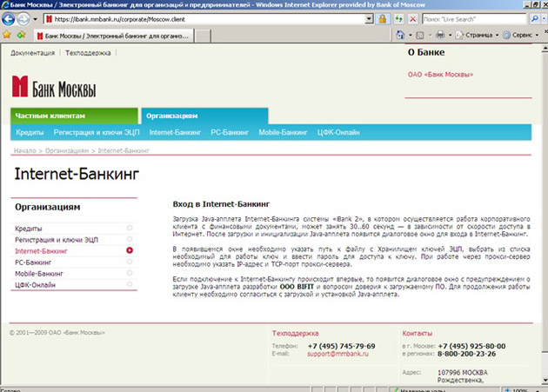Click Internet-Банкинг in breadcrumb trail
This screenshot has width=548, height=392.
[x=124, y=150]
